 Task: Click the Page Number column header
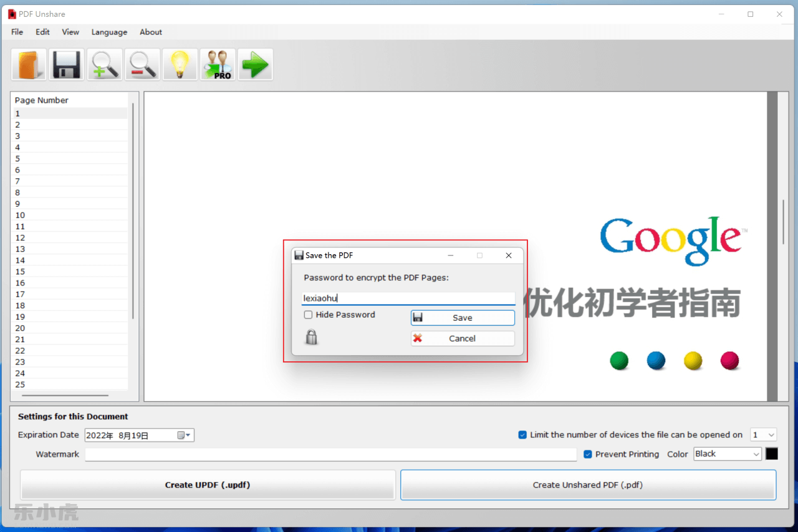70,100
